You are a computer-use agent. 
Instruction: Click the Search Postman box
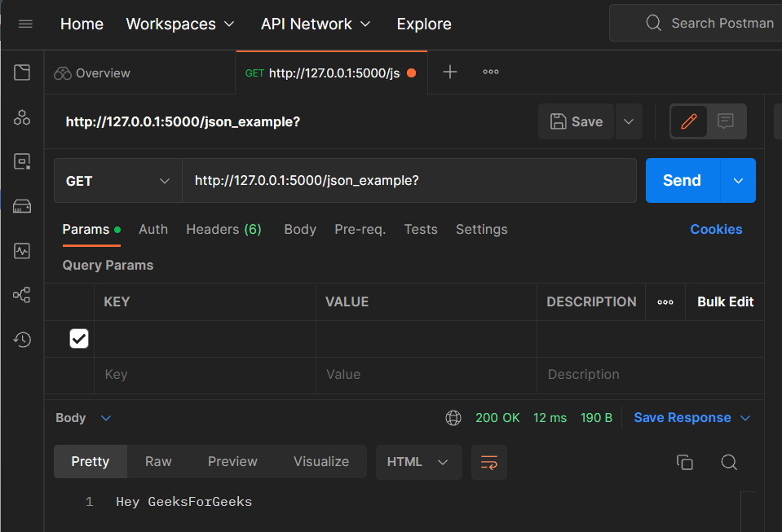(696, 23)
